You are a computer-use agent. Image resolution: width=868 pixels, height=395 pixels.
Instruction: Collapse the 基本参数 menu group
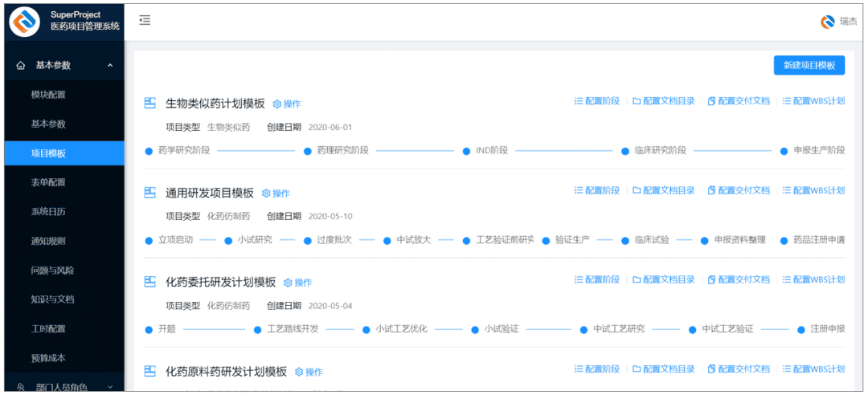[64, 65]
